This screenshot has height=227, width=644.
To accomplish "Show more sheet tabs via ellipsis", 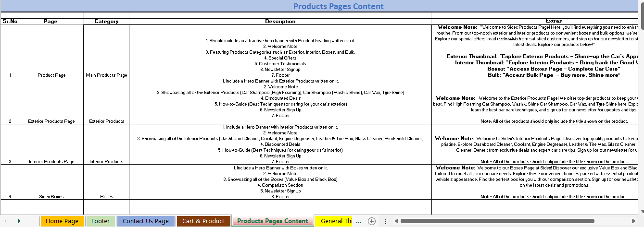I will (358, 221).
